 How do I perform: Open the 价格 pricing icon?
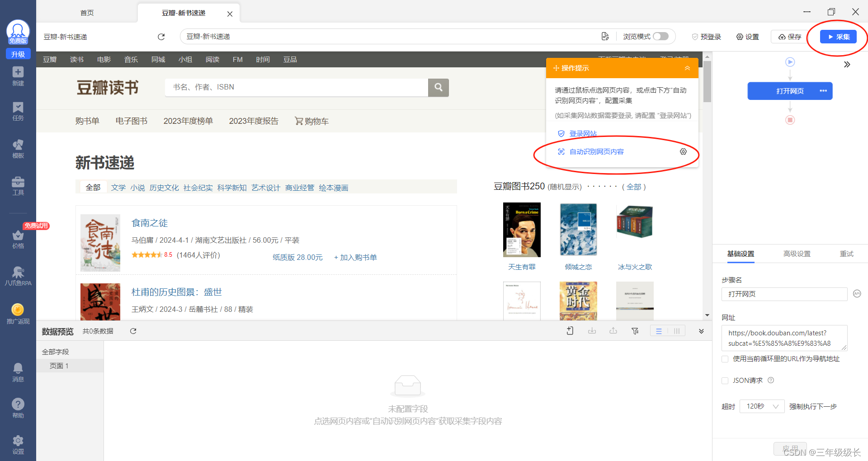pyautogui.click(x=18, y=235)
